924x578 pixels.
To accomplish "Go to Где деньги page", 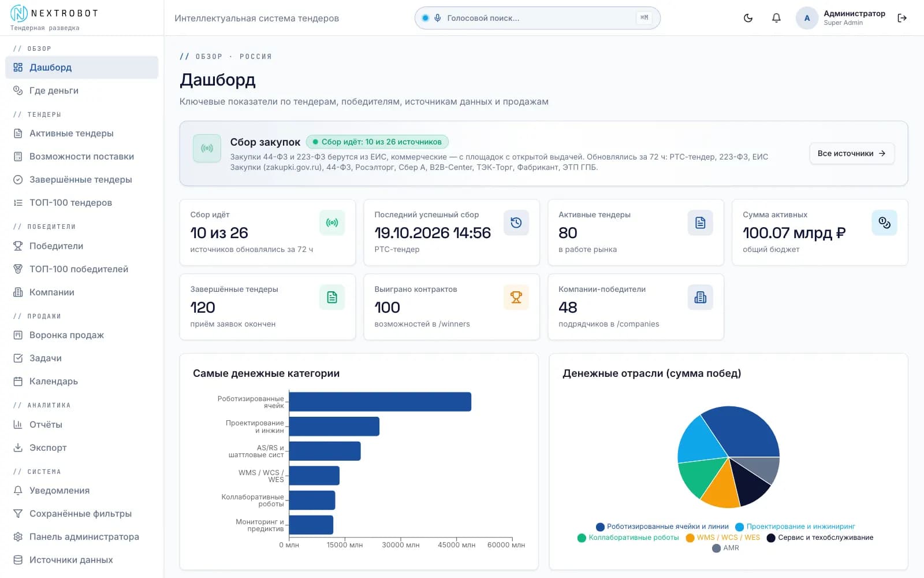I will point(81,90).
